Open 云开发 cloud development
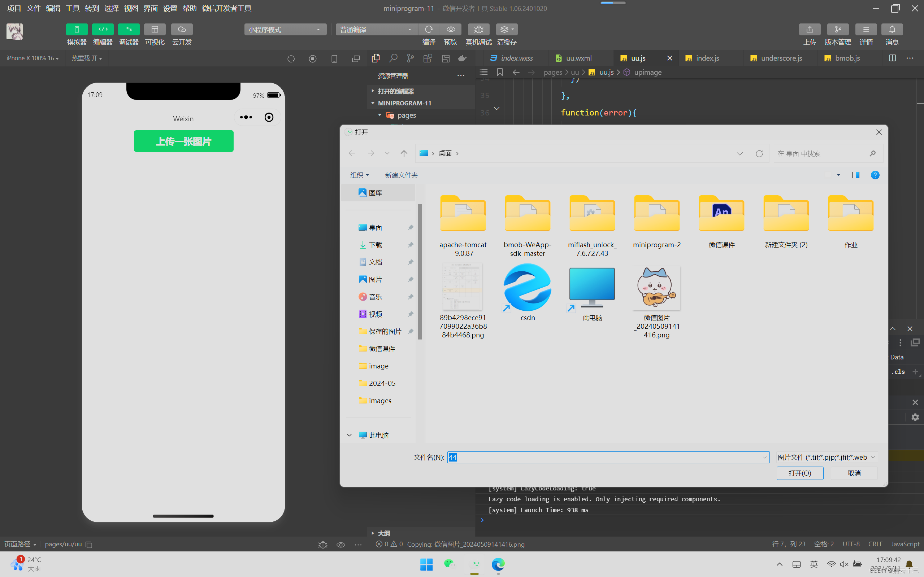The width and height of the screenshot is (924, 577). (x=182, y=29)
